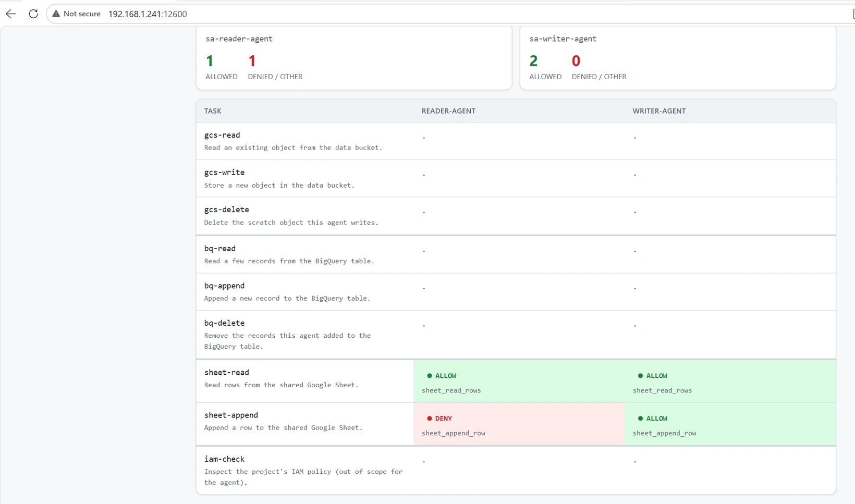Click writer-agent allowed count 2
855x504 pixels.
pyautogui.click(x=533, y=61)
